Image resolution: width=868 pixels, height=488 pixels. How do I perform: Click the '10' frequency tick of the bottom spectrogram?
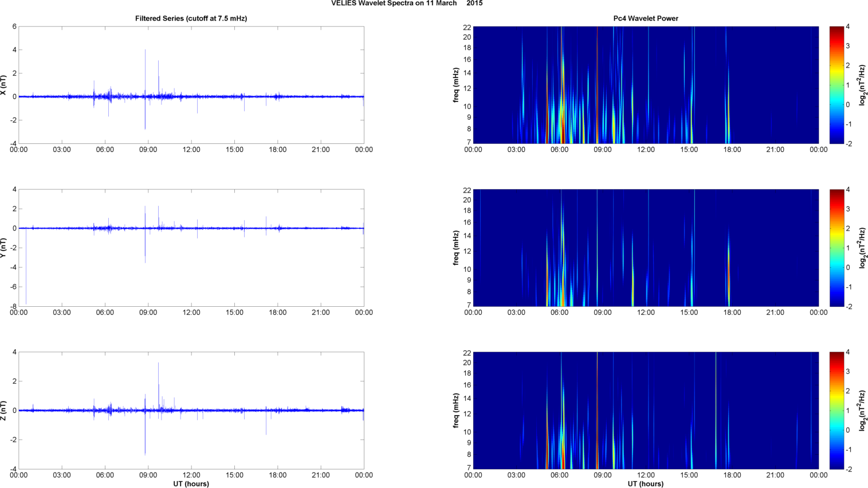tap(467, 432)
